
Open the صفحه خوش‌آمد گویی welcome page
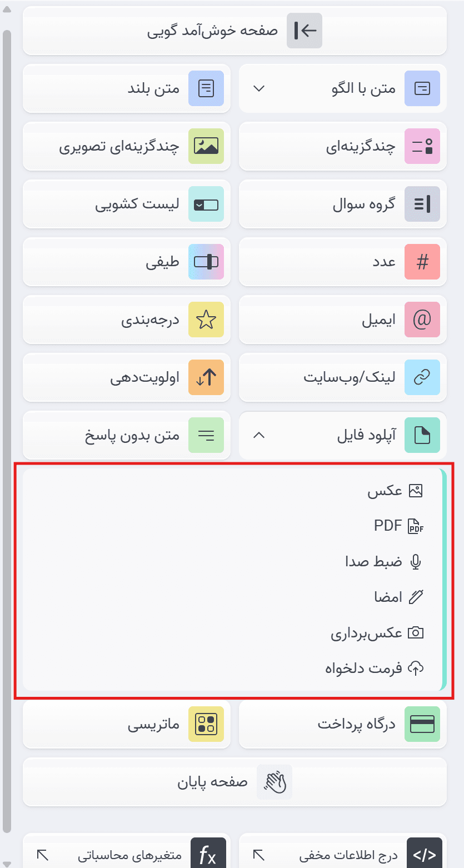tap(233, 31)
